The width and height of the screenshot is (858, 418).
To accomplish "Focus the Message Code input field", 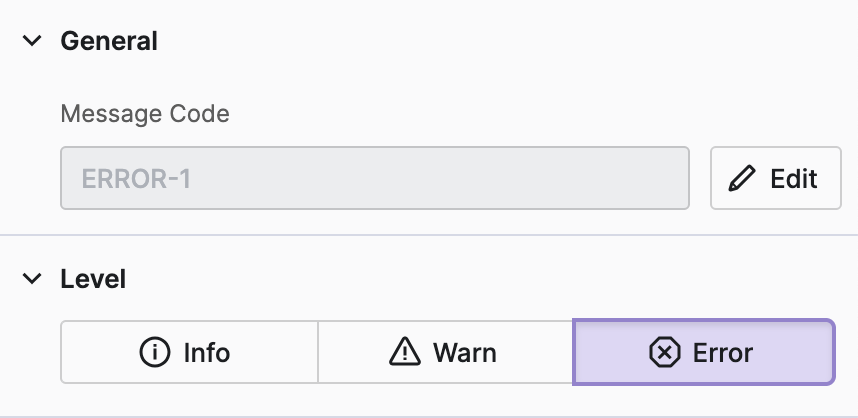I will point(375,179).
